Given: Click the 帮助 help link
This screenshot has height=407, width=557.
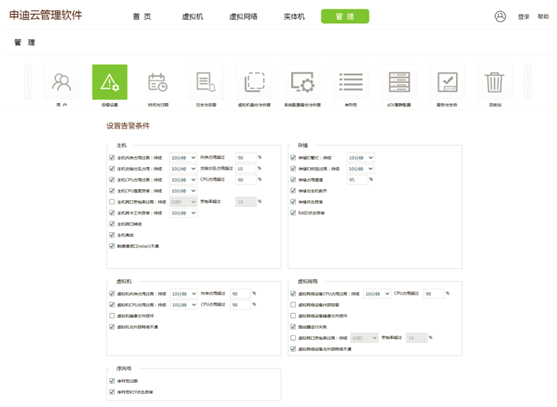Looking at the screenshot, I should 543,17.
